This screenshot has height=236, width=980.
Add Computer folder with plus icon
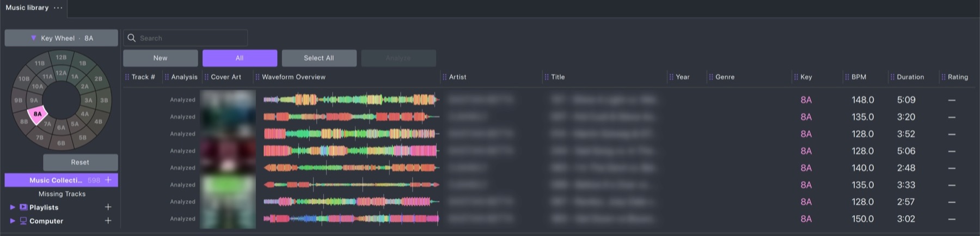(x=108, y=221)
